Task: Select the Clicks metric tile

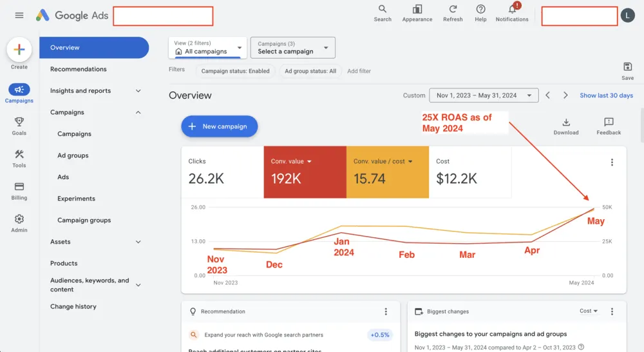Action: click(222, 172)
